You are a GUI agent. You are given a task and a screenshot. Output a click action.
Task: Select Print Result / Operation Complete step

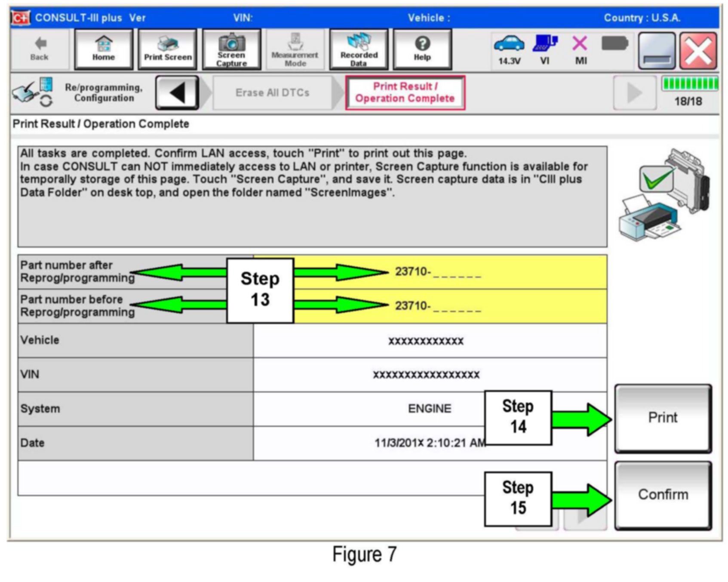point(405,92)
